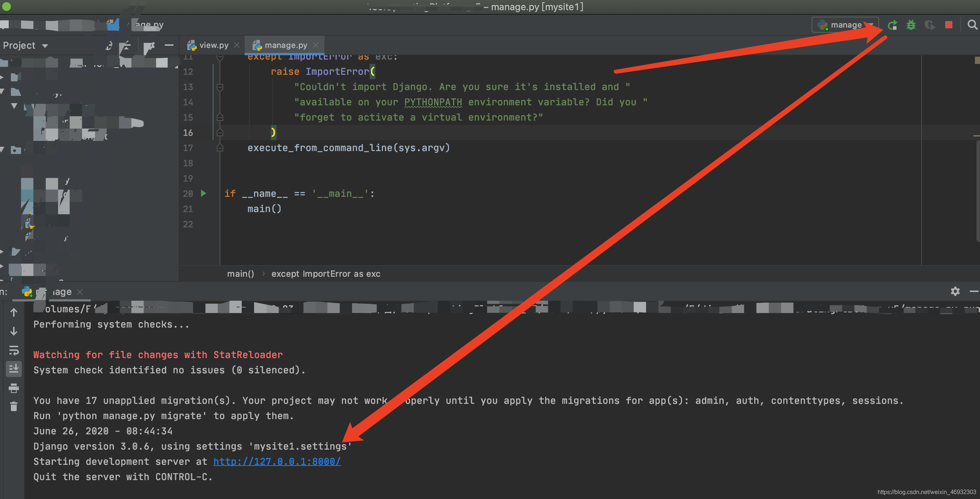Click 'raise ImportError(' on line 12

tap(323, 72)
